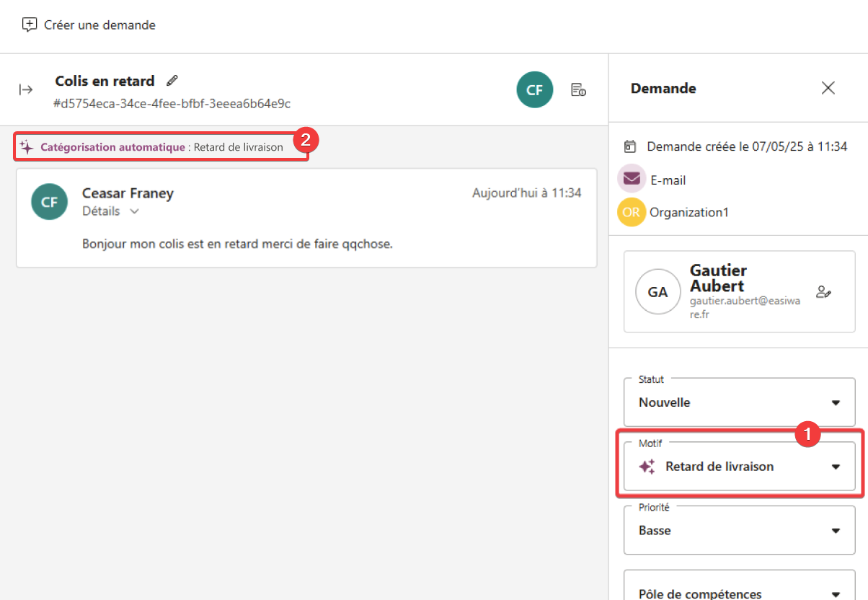The height and width of the screenshot is (600, 868).
Task: Open the request log icon beside header avatar
Action: (578, 89)
